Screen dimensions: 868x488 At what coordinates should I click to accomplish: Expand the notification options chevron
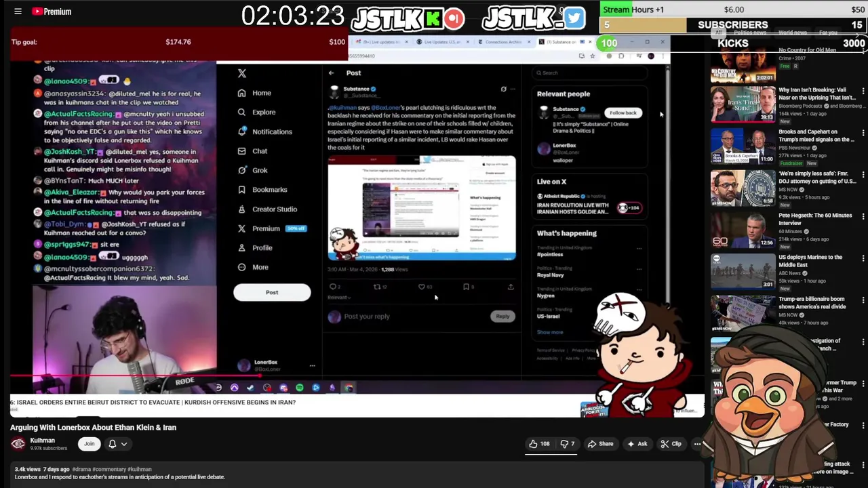click(124, 444)
